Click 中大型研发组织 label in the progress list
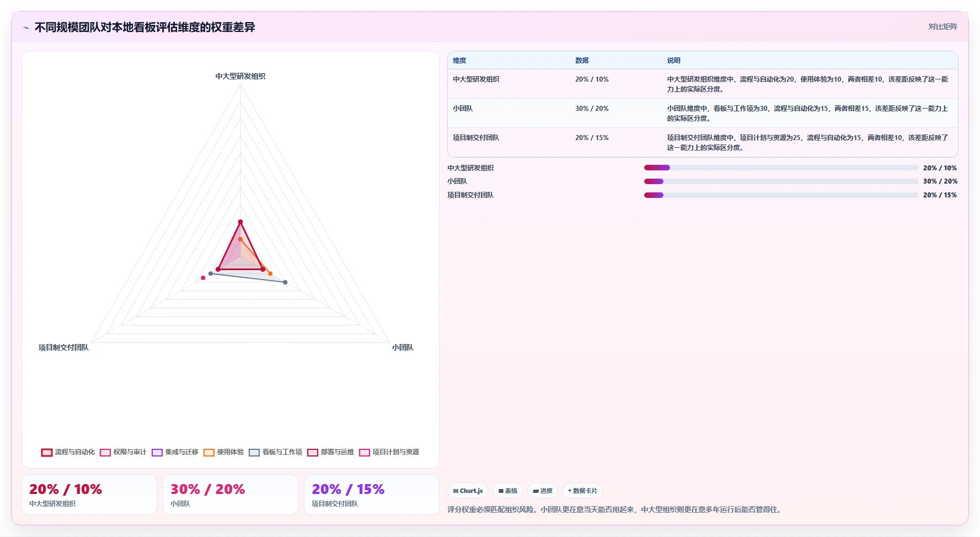The image size is (980, 537). 470,168
